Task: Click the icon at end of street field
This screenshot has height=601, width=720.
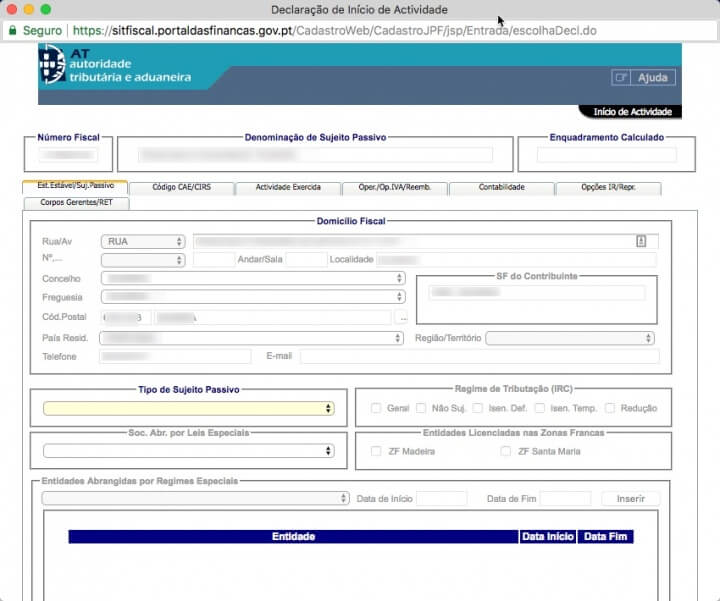Action: (x=642, y=241)
